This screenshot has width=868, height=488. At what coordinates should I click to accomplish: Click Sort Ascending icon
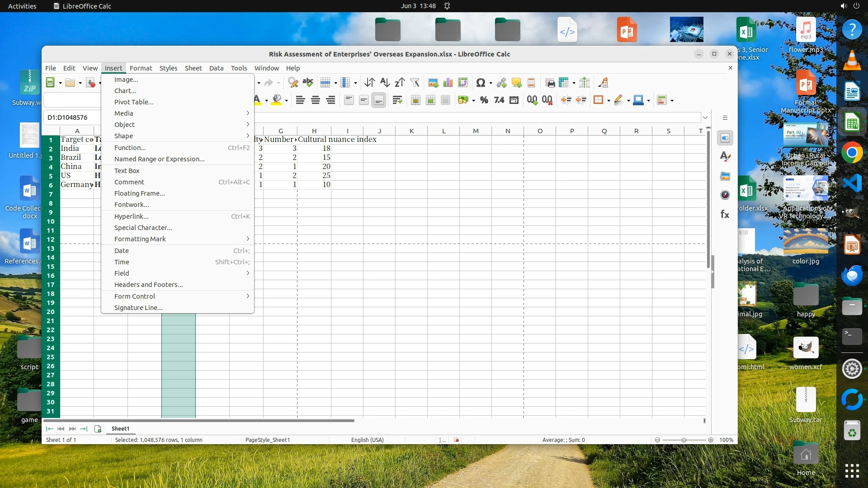click(x=385, y=83)
